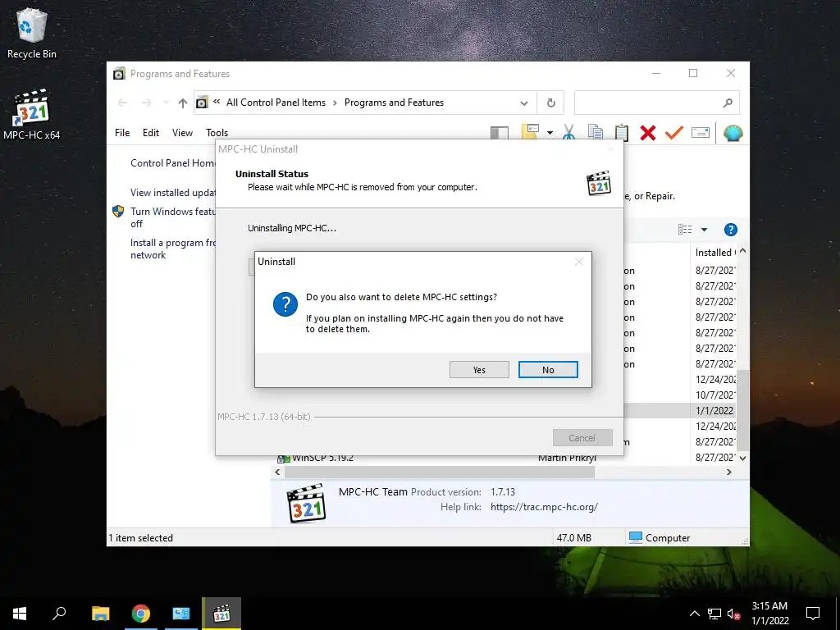The height and width of the screenshot is (630, 840).
Task: Click Programs and Features breadcrumb
Action: (394, 103)
